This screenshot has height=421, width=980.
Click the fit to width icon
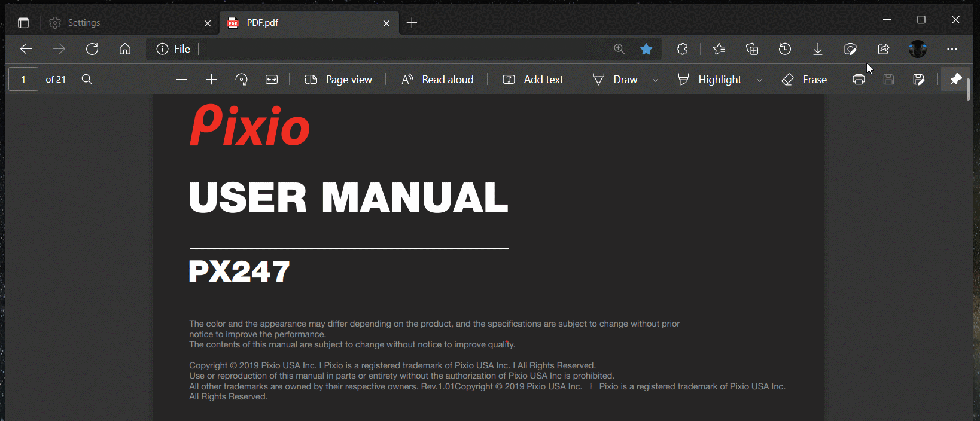[272, 80]
